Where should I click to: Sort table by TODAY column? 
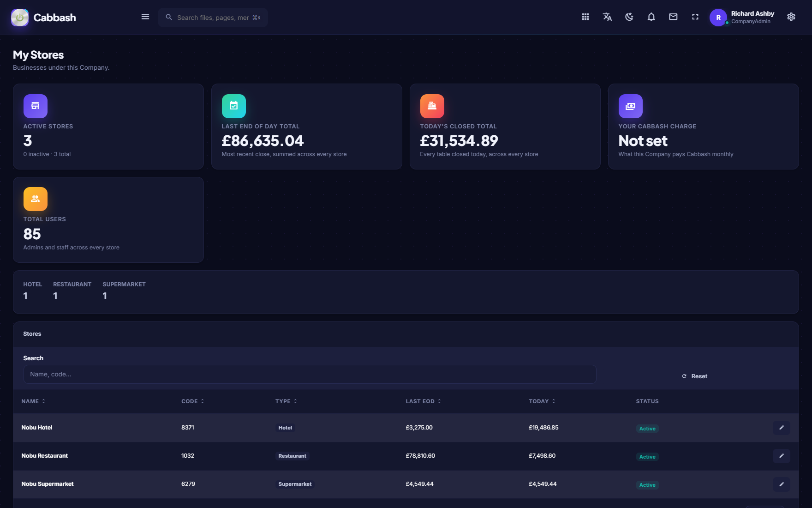542,401
